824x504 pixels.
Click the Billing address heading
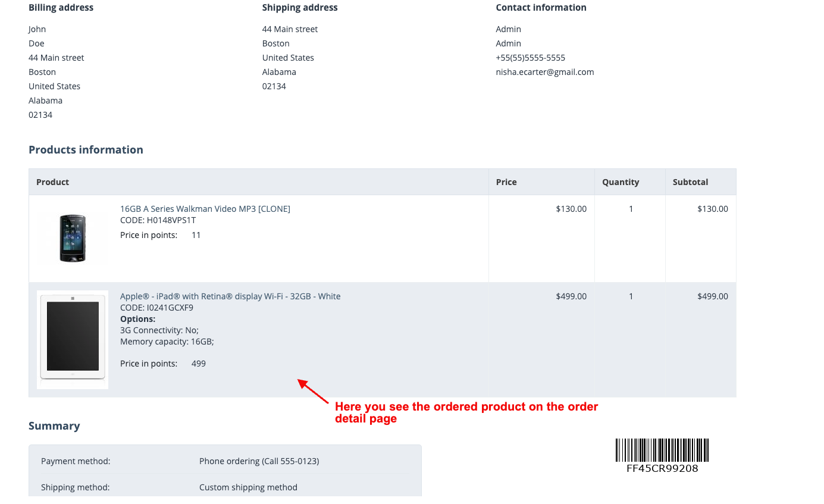(61, 8)
